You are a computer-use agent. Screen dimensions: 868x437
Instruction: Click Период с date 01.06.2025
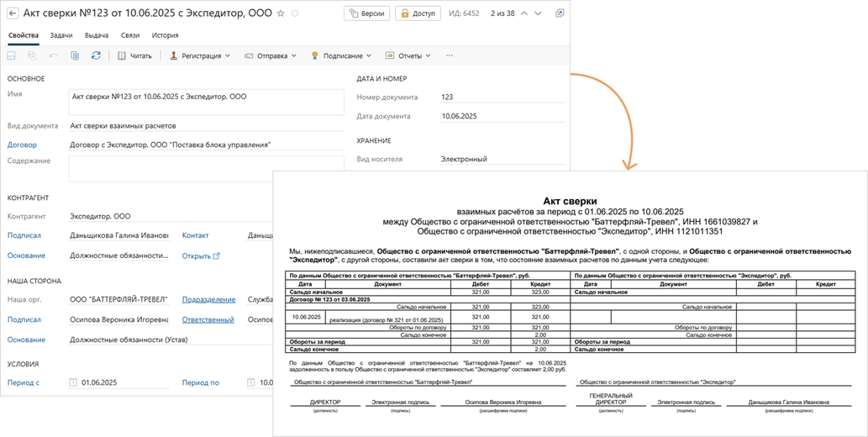pos(99,382)
